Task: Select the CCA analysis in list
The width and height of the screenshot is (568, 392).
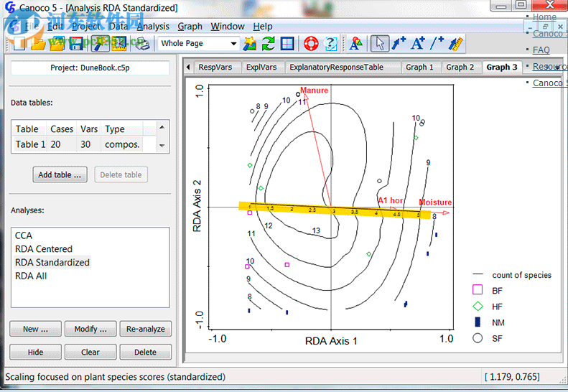Action: coord(24,235)
